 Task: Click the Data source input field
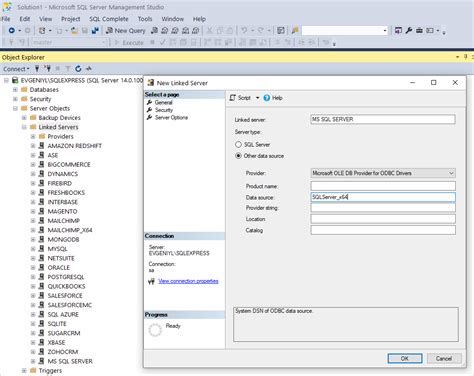pyautogui.click(x=383, y=197)
